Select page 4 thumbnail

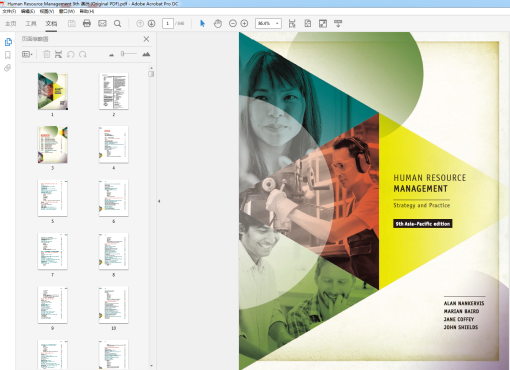[x=114, y=145]
